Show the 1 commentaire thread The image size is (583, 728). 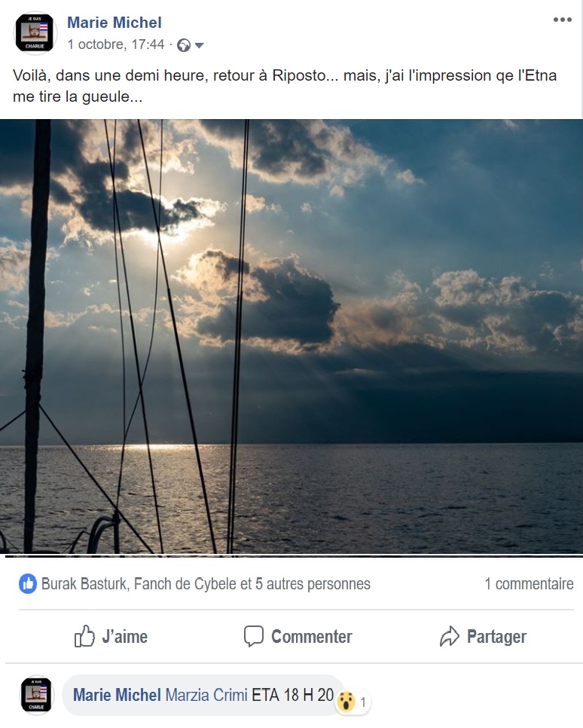coord(530,583)
